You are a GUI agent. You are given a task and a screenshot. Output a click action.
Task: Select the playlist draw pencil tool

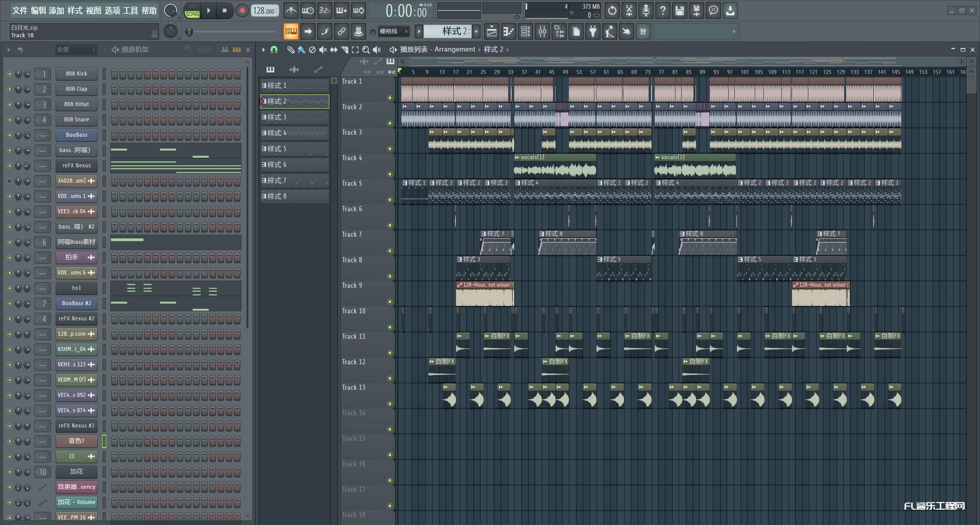pyautogui.click(x=291, y=49)
